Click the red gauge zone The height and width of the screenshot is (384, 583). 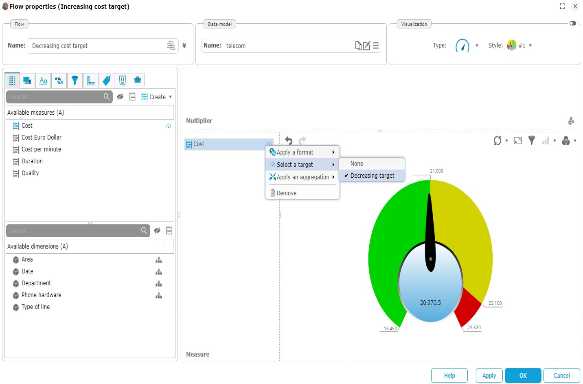pyautogui.click(x=468, y=307)
